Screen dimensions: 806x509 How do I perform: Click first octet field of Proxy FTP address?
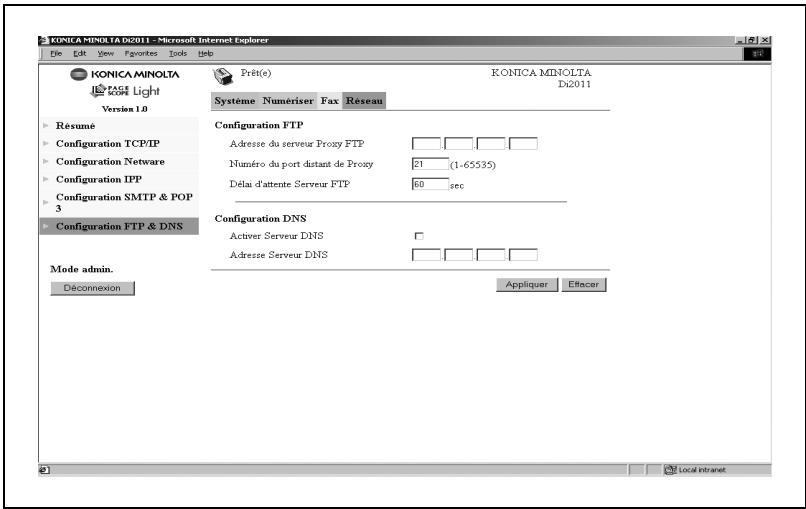[x=426, y=143]
